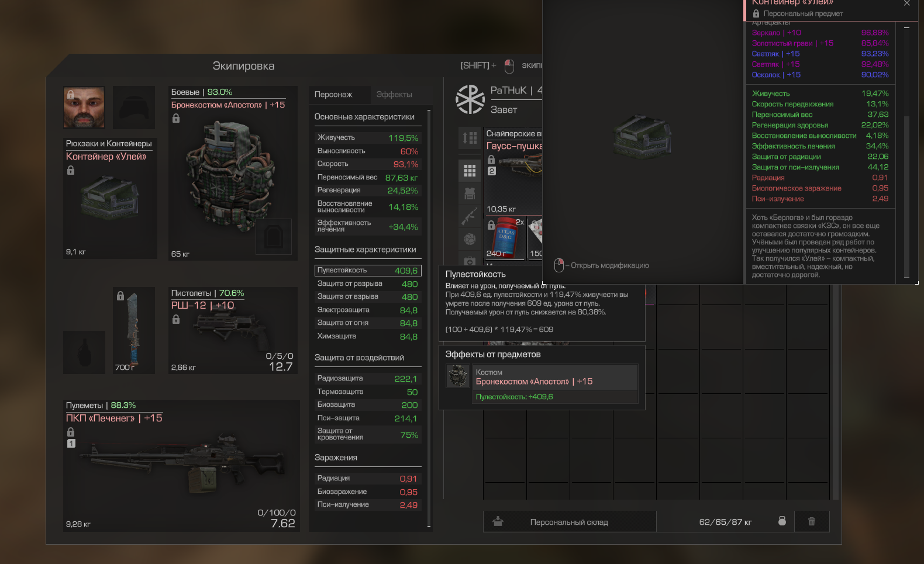Switch to the Персонаж tab
Image resolution: width=924 pixels, height=564 pixels.
[333, 95]
